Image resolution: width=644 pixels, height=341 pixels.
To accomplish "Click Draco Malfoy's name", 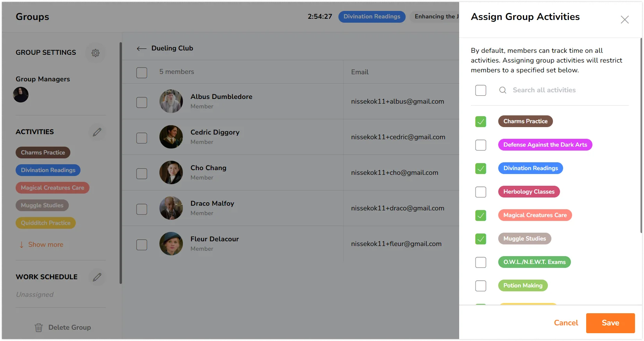I will pos(212,204).
